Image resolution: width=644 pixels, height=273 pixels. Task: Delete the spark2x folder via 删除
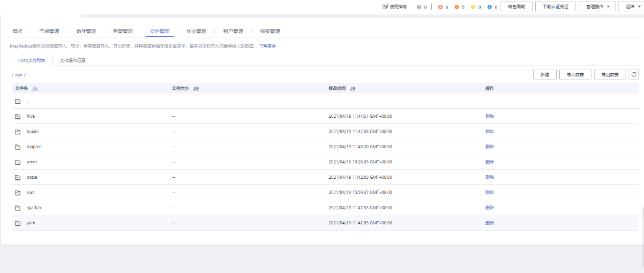coord(490,208)
